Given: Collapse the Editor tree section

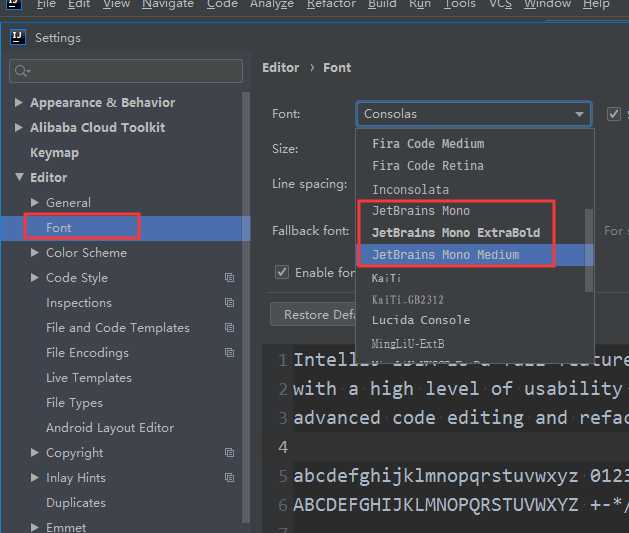Looking at the screenshot, I should pyautogui.click(x=19, y=178).
